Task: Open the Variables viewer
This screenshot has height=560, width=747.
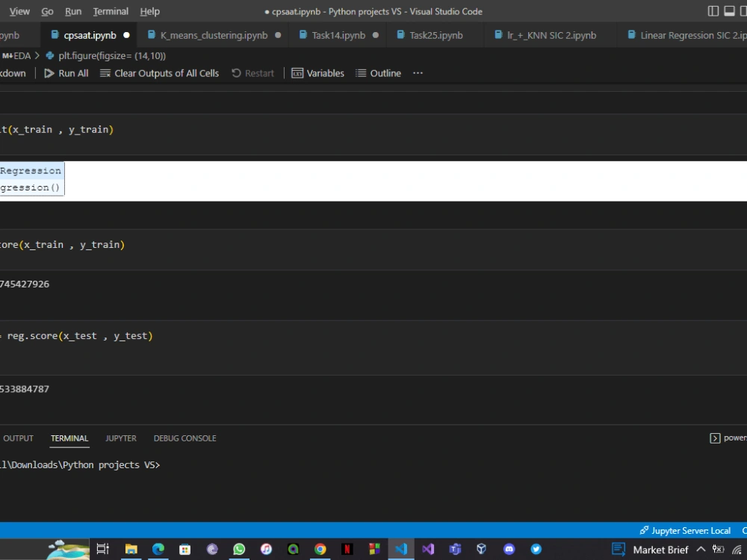Action: 317,73
